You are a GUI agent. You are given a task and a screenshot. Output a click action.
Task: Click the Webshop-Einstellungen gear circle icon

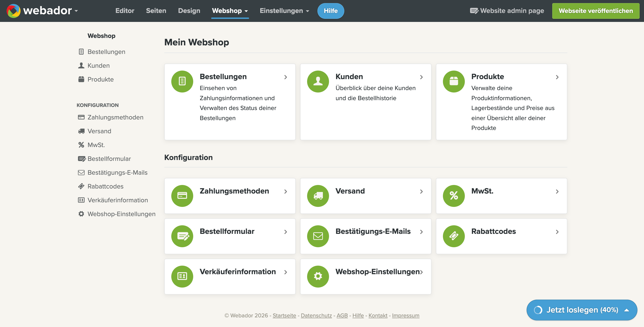(318, 276)
